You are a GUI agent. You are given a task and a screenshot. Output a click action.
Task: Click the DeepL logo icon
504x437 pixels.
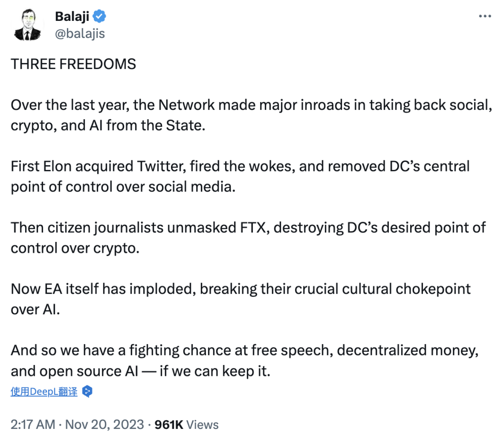coord(87,392)
